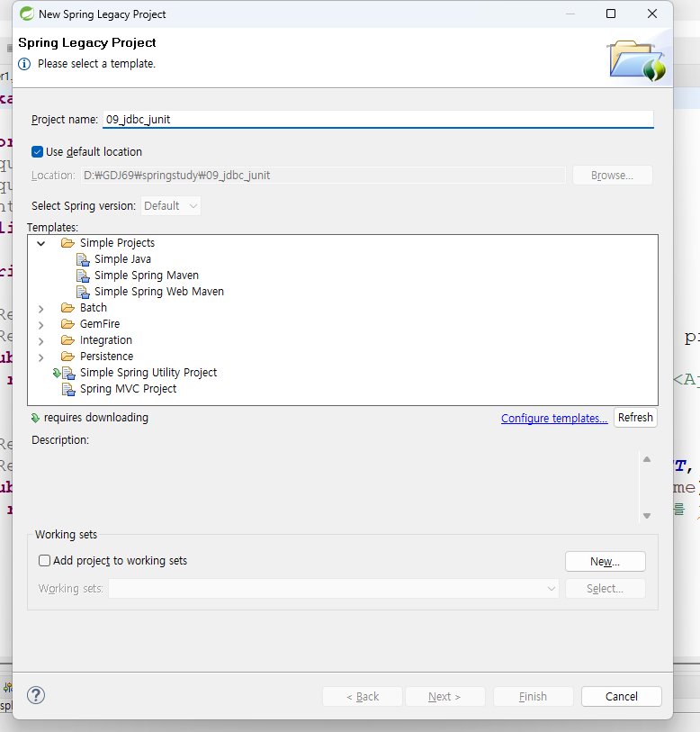700x732 pixels.
Task: Click the Simple Spring Maven template icon
Action: point(83,276)
